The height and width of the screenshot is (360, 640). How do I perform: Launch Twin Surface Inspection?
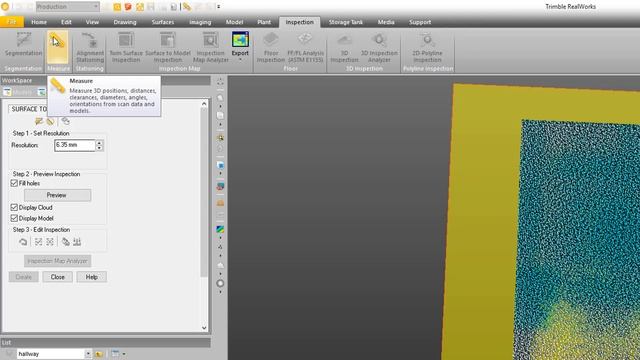coord(126,48)
